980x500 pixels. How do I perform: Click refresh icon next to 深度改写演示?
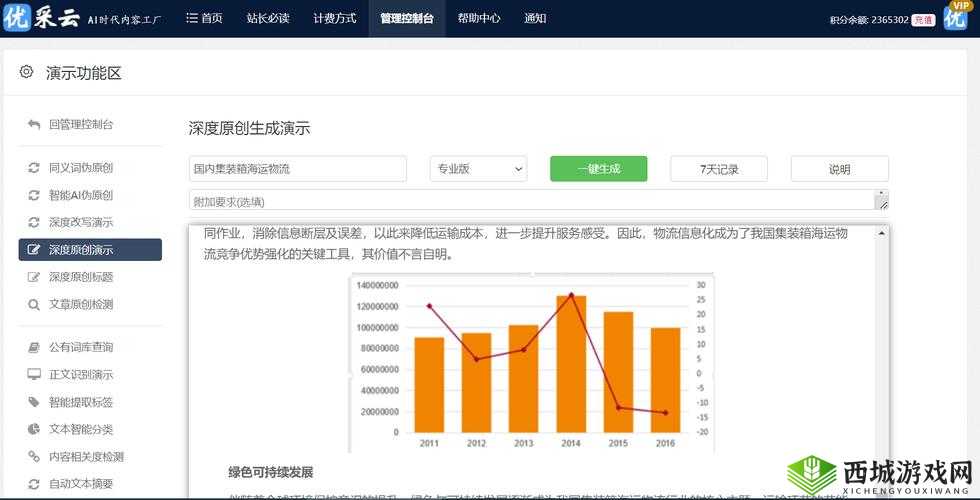(x=34, y=222)
